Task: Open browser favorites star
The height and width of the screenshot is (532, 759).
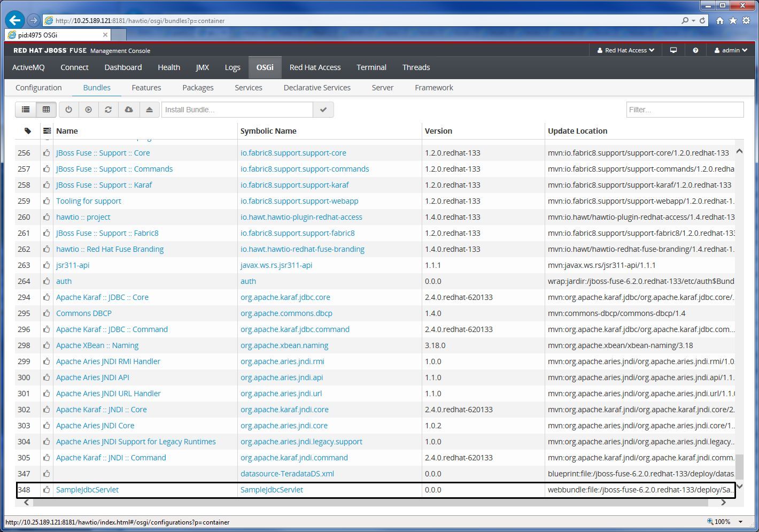Action: pyautogui.click(x=733, y=20)
